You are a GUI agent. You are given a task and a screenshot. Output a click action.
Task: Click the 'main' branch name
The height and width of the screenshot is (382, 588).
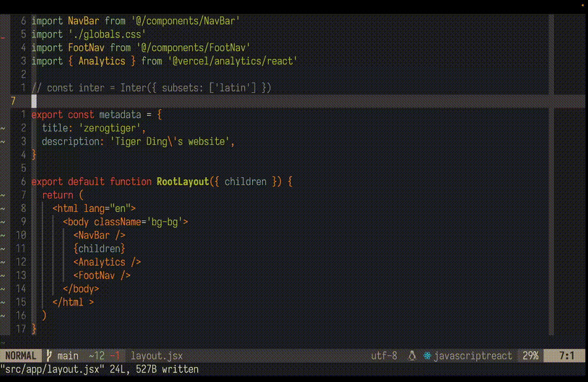(68, 355)
